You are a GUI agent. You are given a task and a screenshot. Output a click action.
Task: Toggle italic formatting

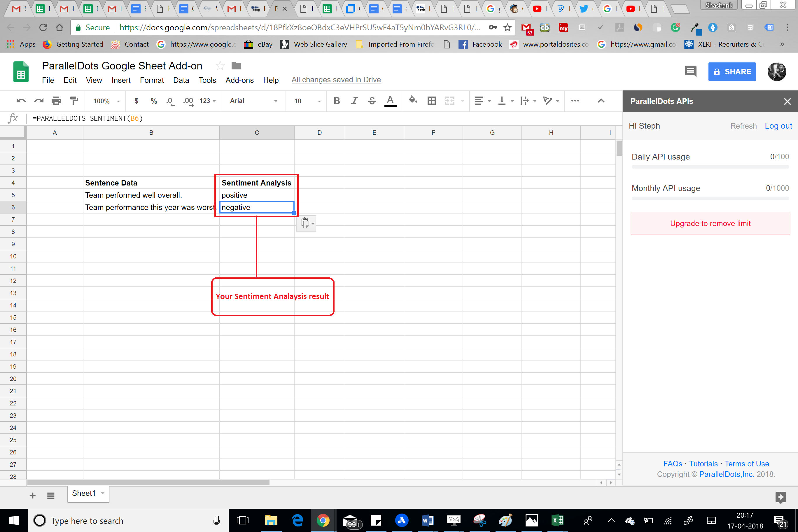[354, 101]
